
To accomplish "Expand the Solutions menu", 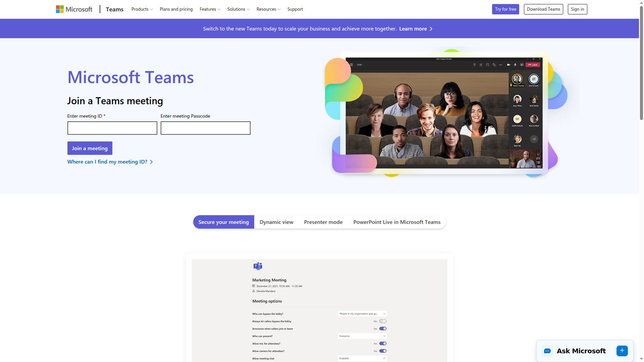I will tap(238, 9).
